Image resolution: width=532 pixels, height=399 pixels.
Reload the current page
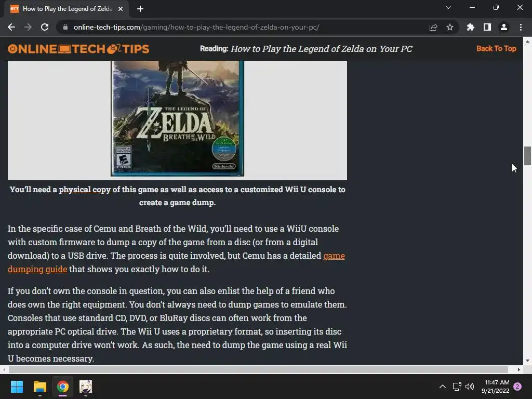click(x=45, y=27)
